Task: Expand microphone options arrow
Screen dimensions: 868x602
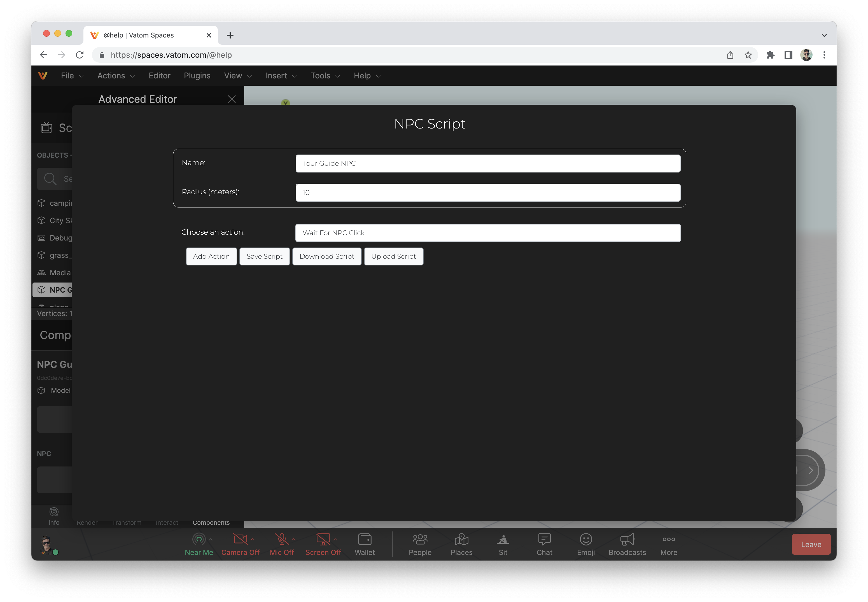Action: click(x=294, y=539)
